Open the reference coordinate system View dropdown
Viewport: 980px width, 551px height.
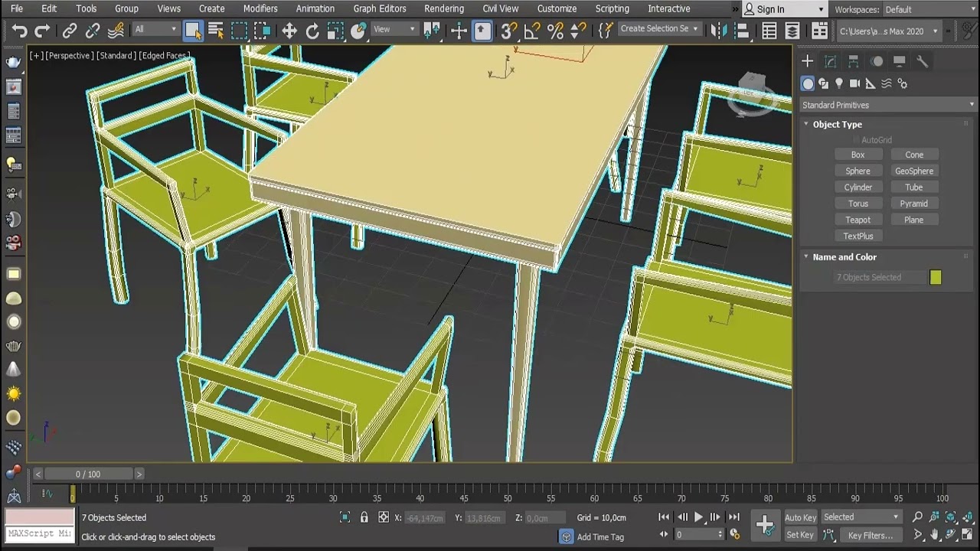pos(394,29)
